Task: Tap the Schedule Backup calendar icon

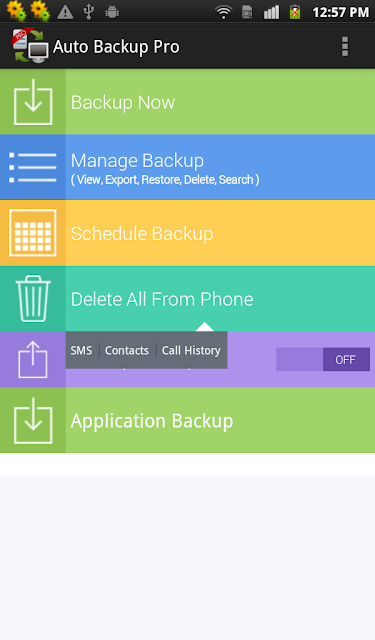Action: click(33, 233)
